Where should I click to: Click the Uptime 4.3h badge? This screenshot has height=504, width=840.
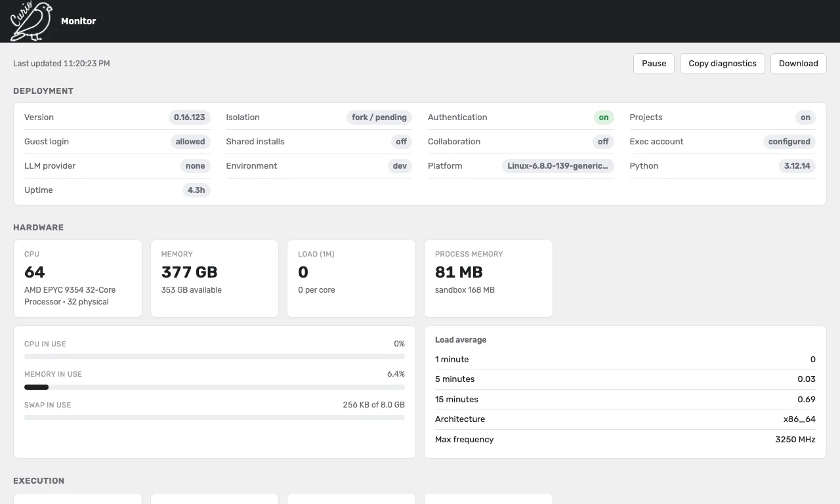tap(196, 190)
